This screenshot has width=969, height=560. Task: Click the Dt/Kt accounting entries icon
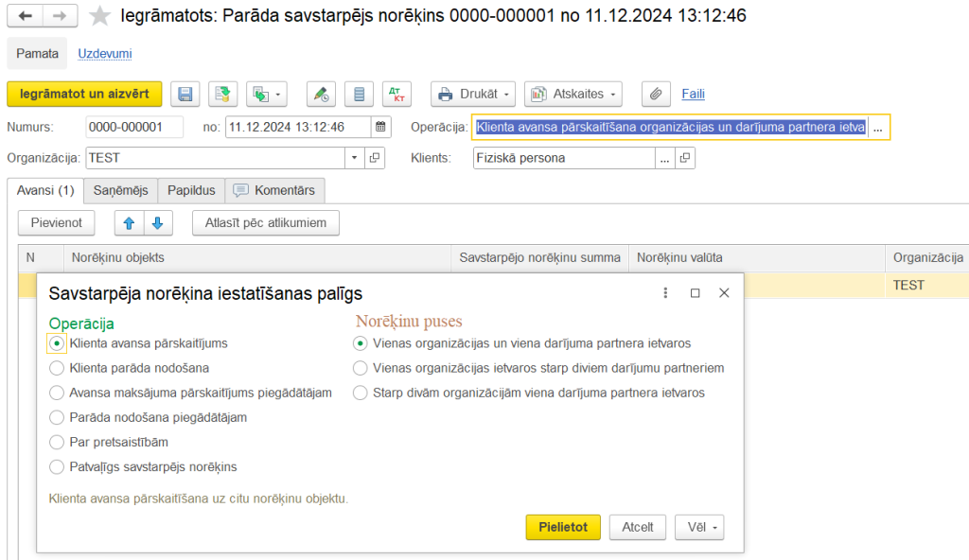[397, 94]
